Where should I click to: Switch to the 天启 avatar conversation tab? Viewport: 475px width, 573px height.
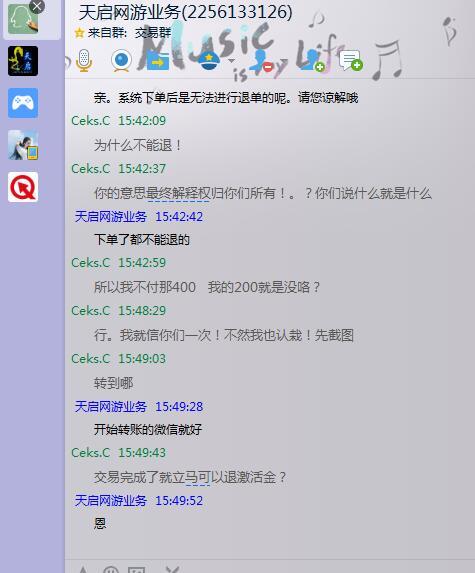coord(23,61)
